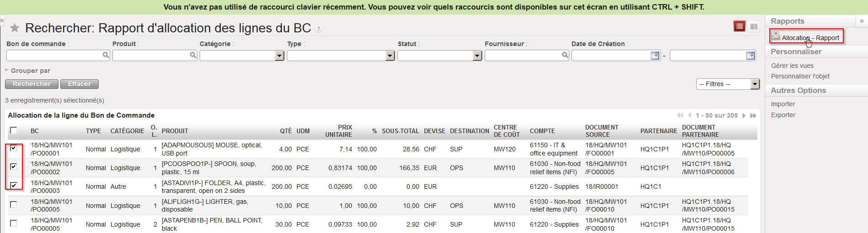Go to next page of records
Viewport: 868px width, 233px height.
[x=744, y=116]
